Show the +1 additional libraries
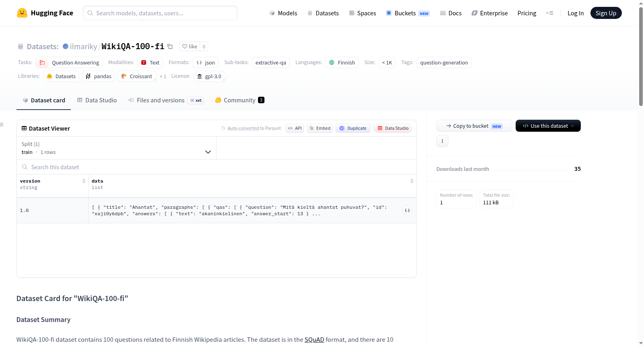 click(163, 76)
